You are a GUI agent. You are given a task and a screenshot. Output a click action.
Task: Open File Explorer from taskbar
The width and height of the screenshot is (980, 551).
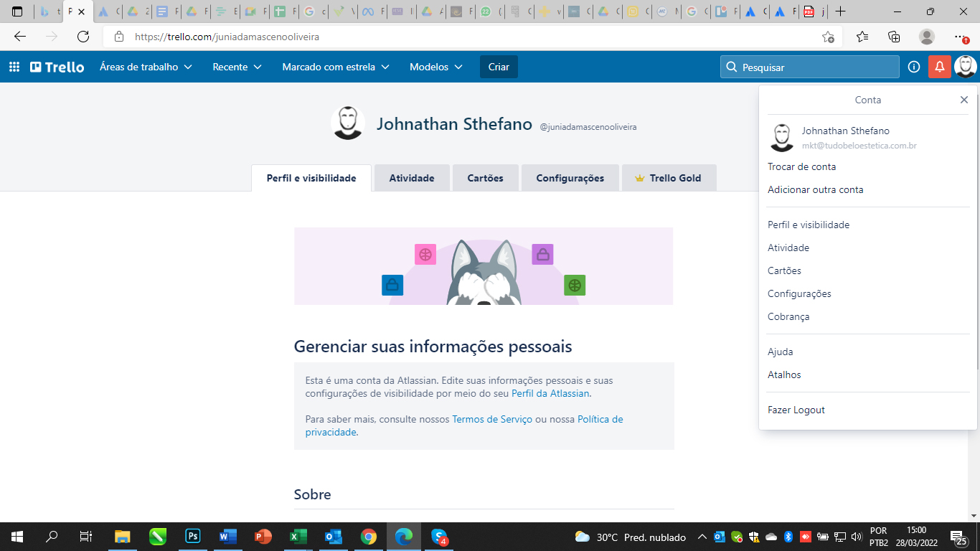(123, 537)
